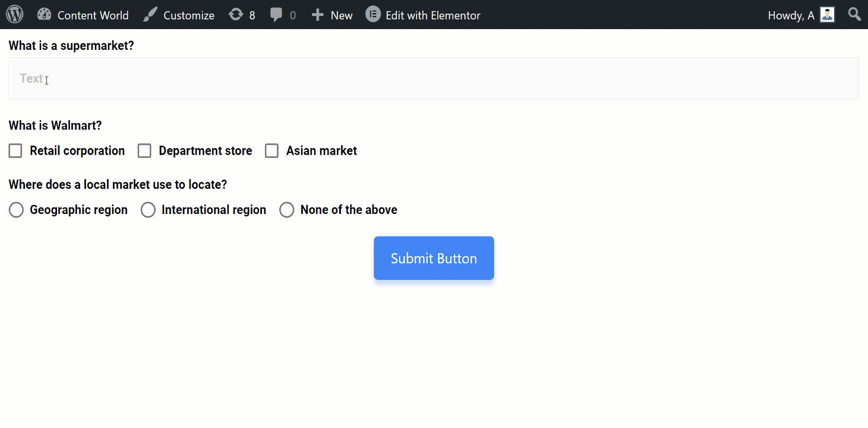Check the Retail corporation checkbox

click(x=15, y=151)
